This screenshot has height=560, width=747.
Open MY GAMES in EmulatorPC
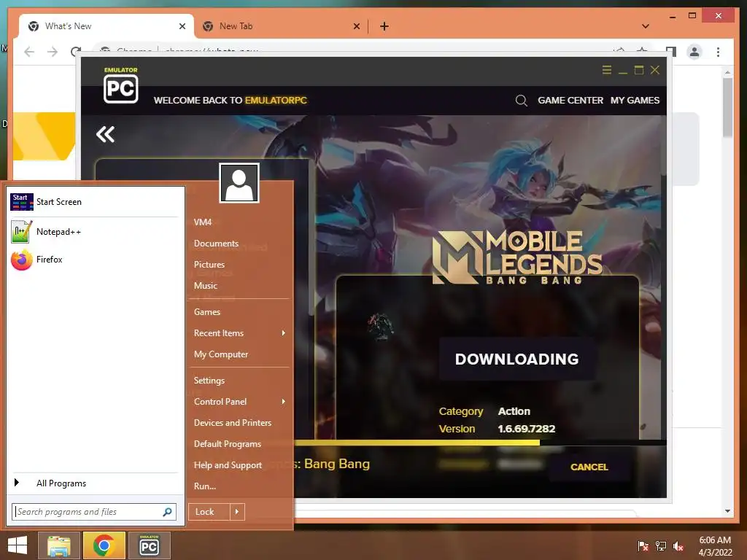pos(635,101)
